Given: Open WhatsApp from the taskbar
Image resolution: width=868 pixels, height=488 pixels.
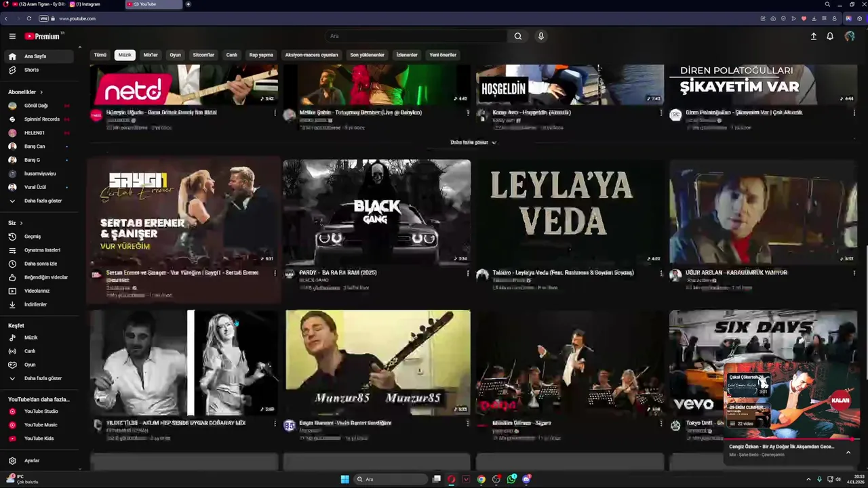Looking at the screenshot, I should [x=511, y=479].
